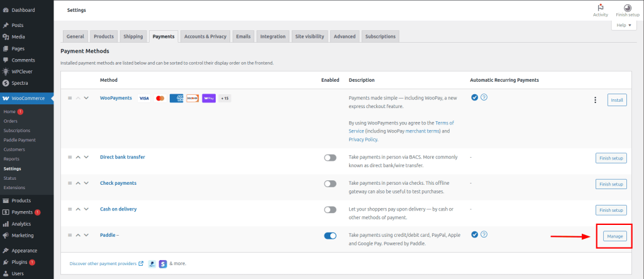The width and height of the screenshot is (644, 279).
Task: Switch to the Shipping tab
Action: [133, 36]
